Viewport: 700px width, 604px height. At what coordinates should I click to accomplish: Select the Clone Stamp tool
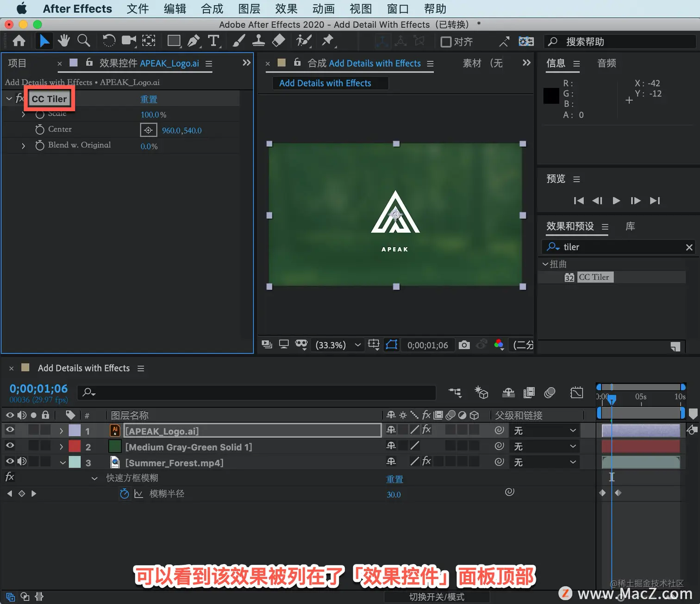pos(258,41)
